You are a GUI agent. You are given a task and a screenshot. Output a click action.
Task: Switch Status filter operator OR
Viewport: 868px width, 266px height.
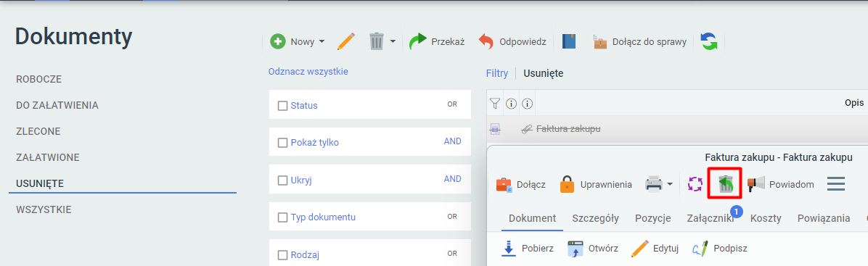[452, 104]
